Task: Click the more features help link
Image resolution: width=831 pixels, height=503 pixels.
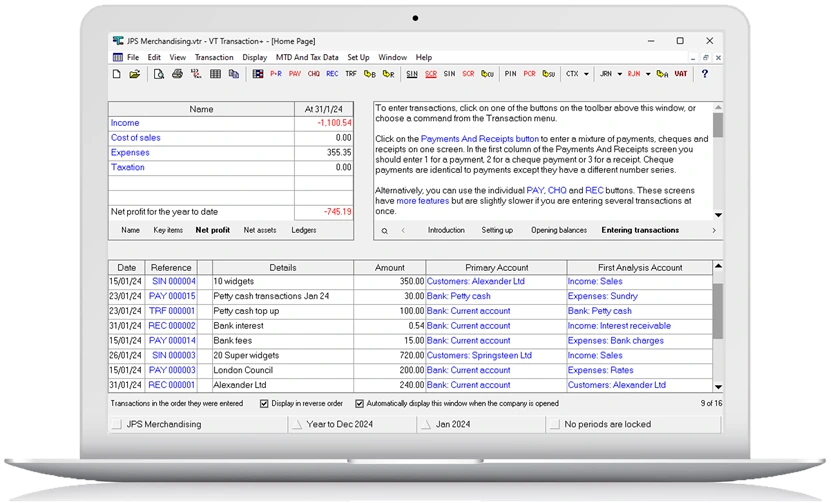Action: pyautogui.click(x=423, y=201)
